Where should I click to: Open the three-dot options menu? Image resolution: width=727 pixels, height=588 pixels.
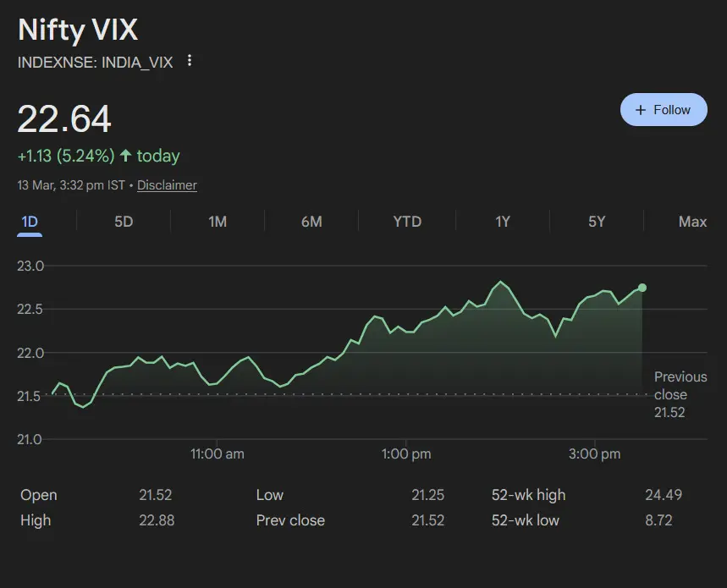190,61
